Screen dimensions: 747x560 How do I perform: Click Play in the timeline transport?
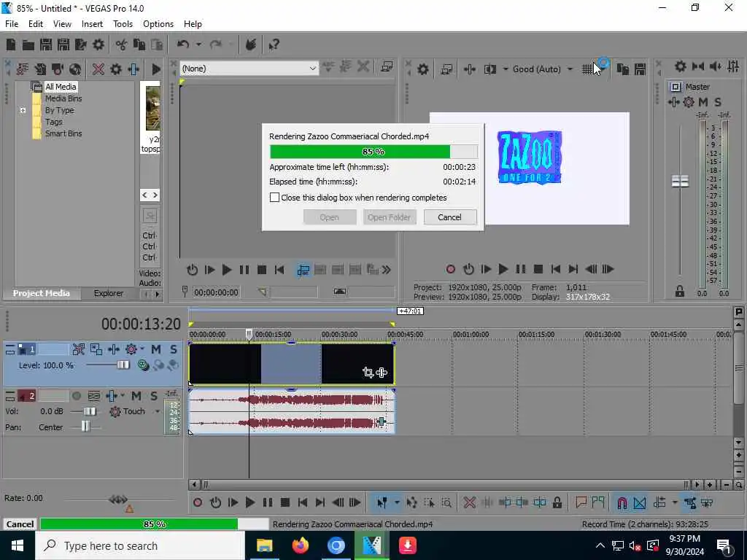point(249,502)
